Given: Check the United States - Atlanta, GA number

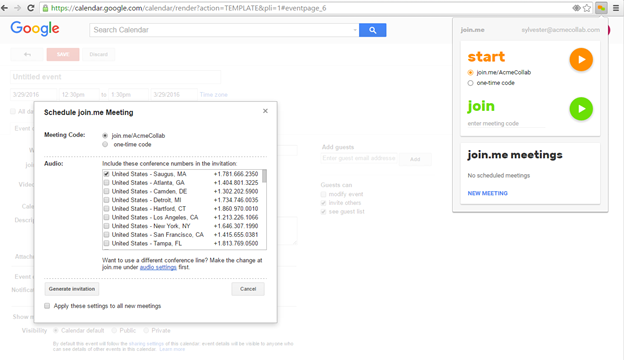Looking at the screenshot, I should coord(107,183).
